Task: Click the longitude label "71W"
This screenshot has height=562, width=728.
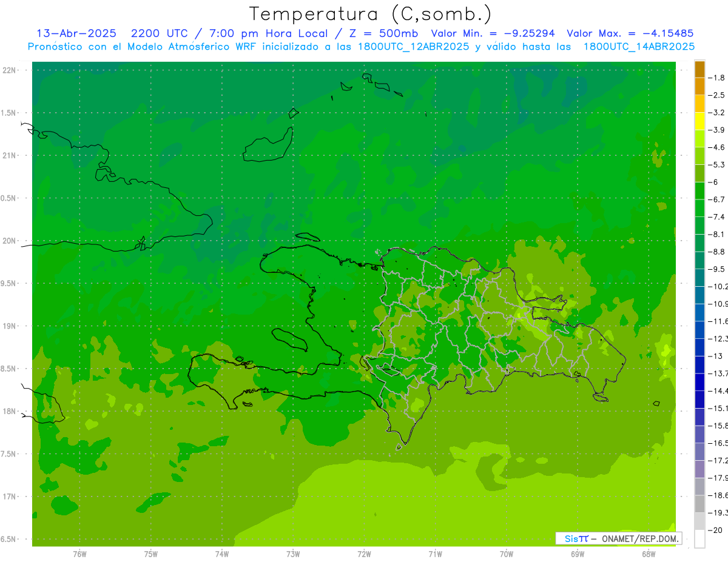Action: coord(435,554)
